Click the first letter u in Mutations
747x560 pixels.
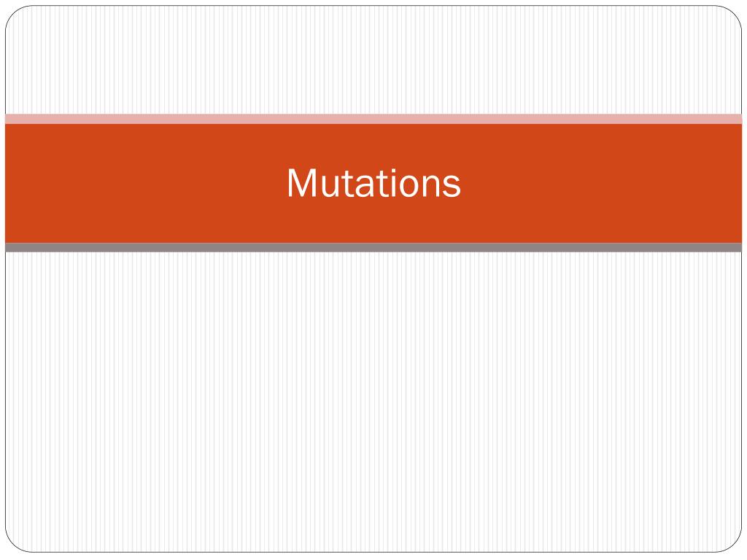pyautogui.click(x=331, y=187)
